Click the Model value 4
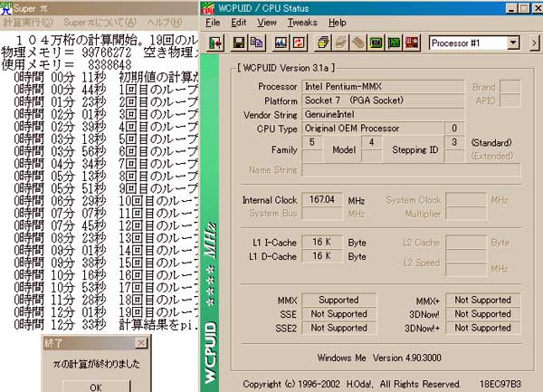The height and width of the screenshot is (392, 543). coord(372,142)
